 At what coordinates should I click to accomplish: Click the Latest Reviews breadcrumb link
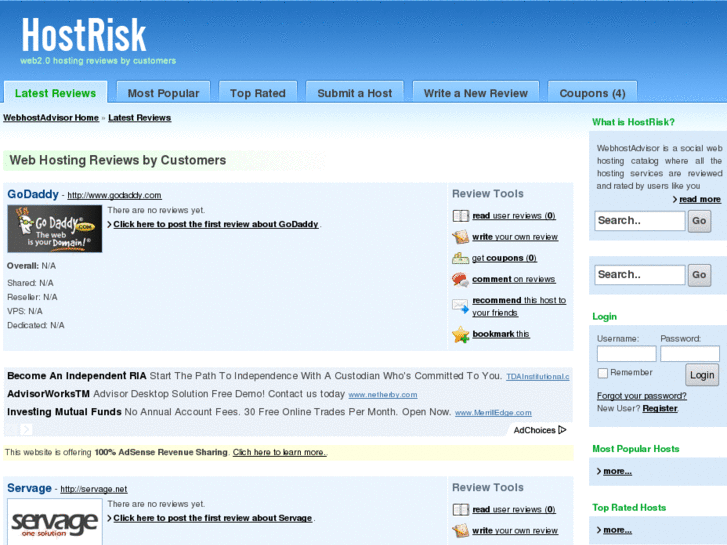pos(140,118)
